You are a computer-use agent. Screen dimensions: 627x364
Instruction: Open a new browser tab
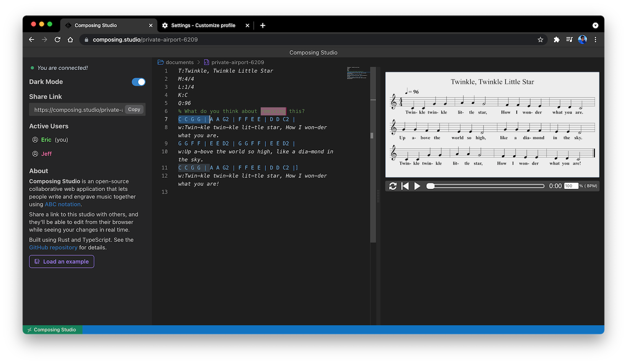263,25
